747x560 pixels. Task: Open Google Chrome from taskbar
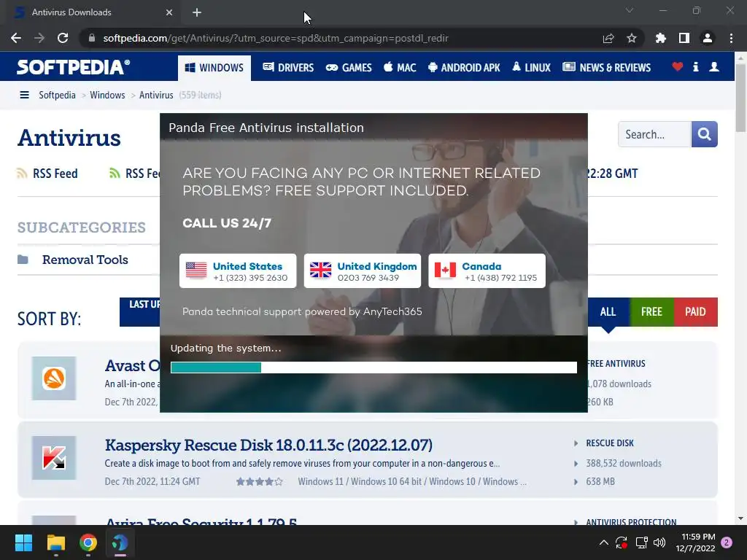(x=88, y=542)
